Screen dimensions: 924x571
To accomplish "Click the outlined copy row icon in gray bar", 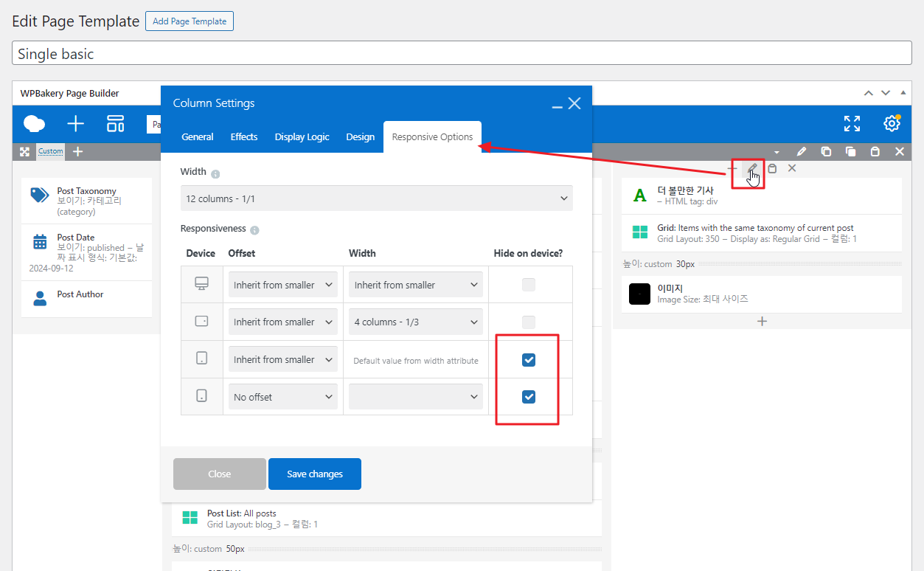I will pyautogui.click(x=826, y=151).
